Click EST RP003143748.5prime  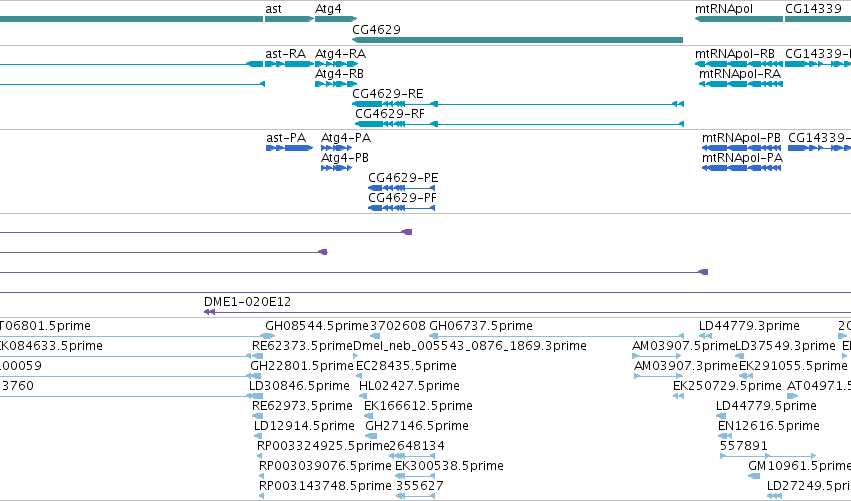click(325, 487)
